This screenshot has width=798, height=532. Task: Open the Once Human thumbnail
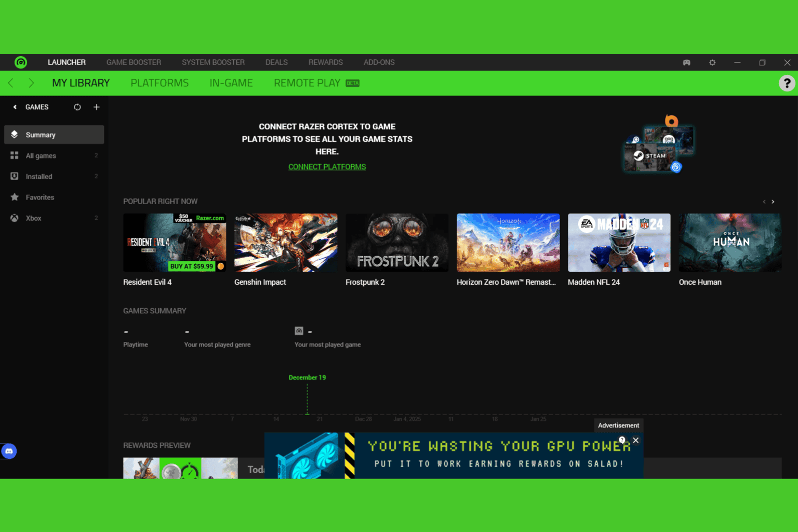(730, 243)
